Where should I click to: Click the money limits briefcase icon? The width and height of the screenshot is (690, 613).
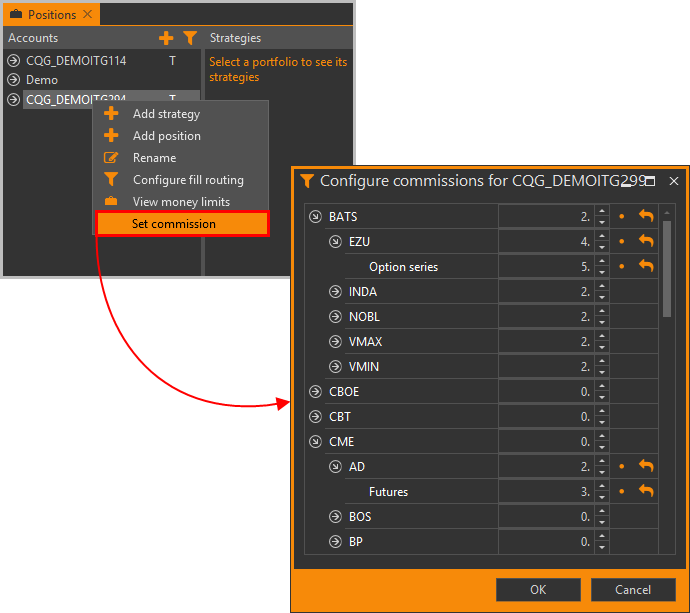[111, 201]
